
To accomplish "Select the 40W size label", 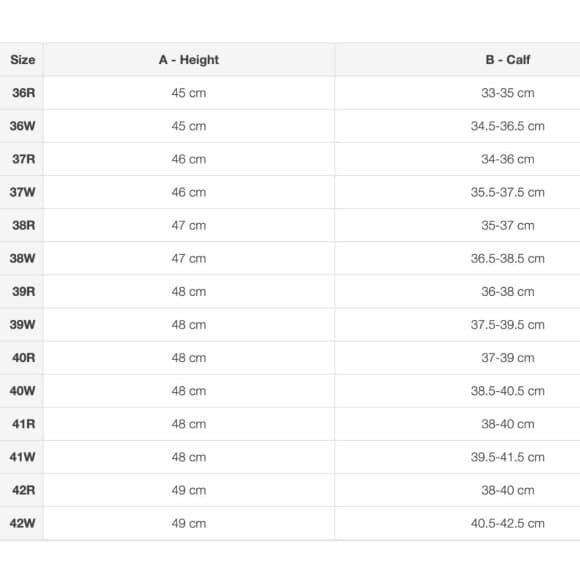I will pyautogui.click(x=23, y=391).
